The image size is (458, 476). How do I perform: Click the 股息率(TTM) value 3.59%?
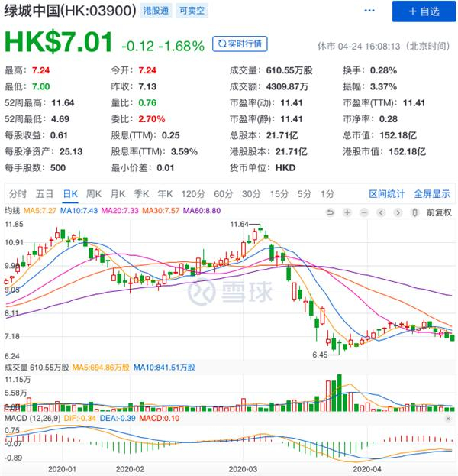[184, 151]
